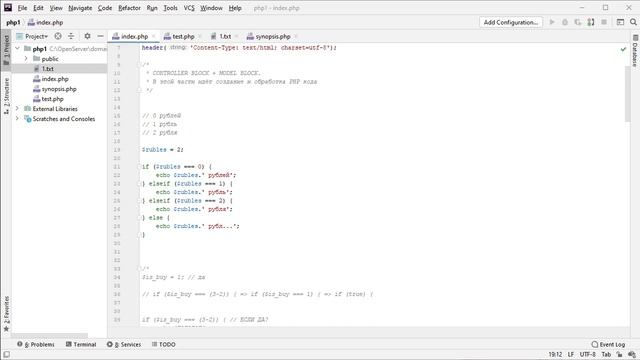This screenshot has width=640, height=360.
Task: Click the 19:12 caret position indicator
Action: point(555,354)
